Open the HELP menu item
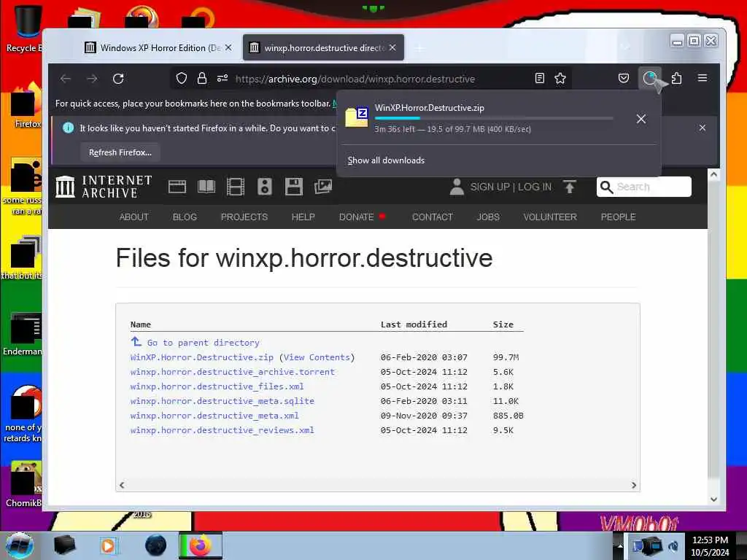This screenshot has width=747, height=560. (303, 217)
